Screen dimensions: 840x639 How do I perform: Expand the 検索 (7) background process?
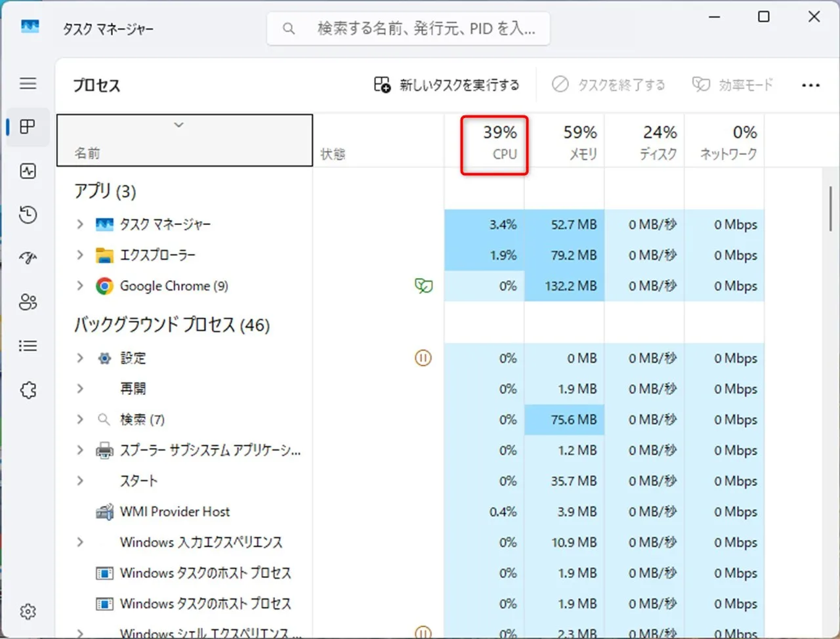pyautogui.click(x=80, y=419)
